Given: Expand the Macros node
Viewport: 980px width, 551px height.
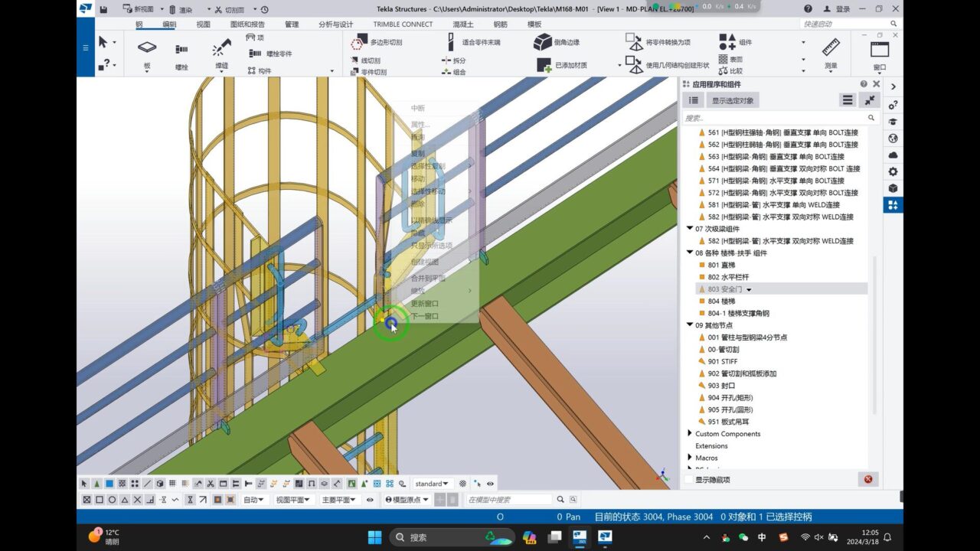Looking at the screenshot, I should click(690, 458).
